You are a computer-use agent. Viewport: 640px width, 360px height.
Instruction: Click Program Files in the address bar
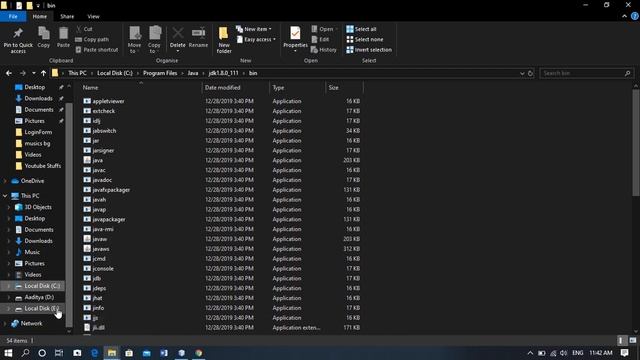click(x=160, y=73)
